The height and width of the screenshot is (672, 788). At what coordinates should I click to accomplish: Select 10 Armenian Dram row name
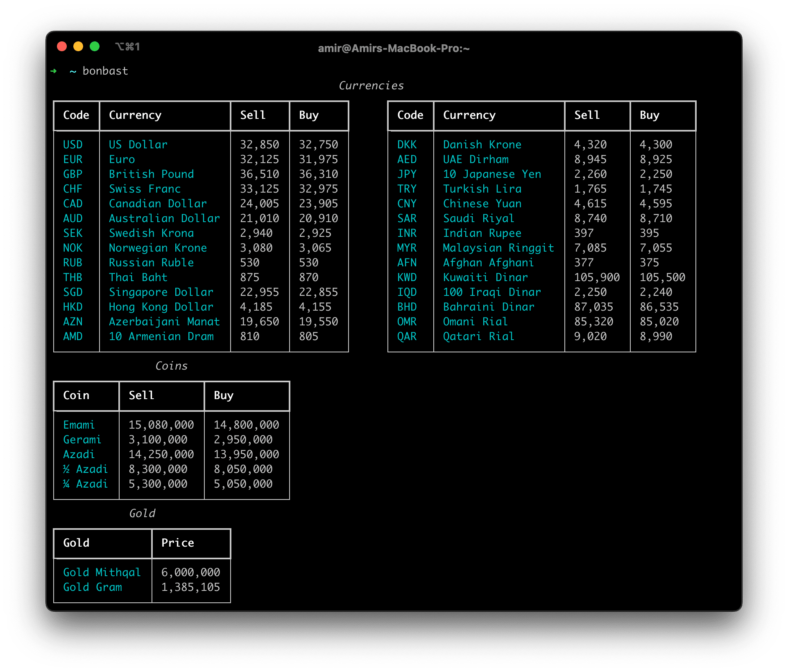point(161,336)
